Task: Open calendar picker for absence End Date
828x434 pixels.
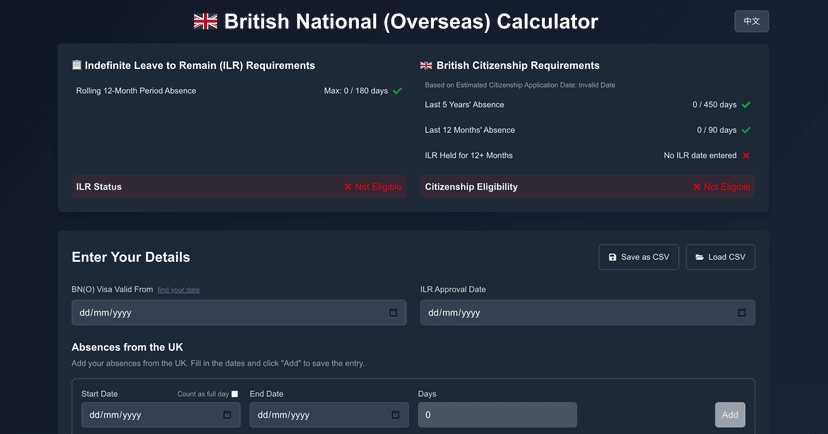Action: coord(396,415)
